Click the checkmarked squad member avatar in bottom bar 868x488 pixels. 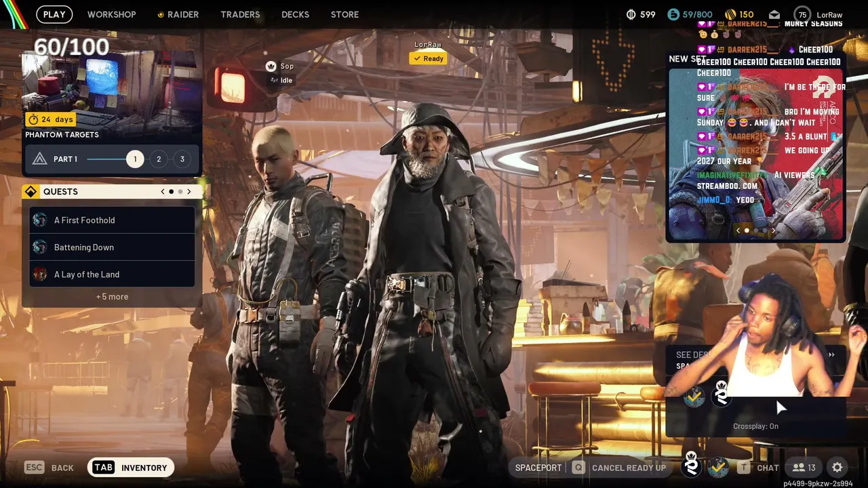pos(719,467)
